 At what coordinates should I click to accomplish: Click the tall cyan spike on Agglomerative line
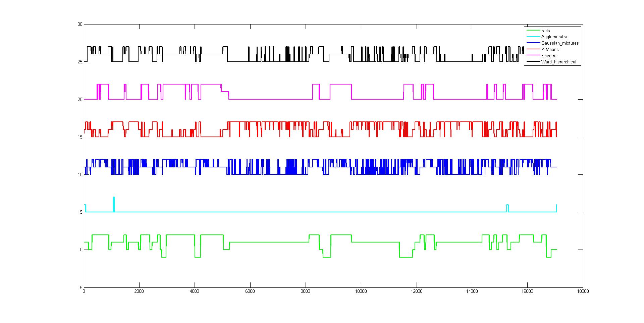click(x=114, y=201)
